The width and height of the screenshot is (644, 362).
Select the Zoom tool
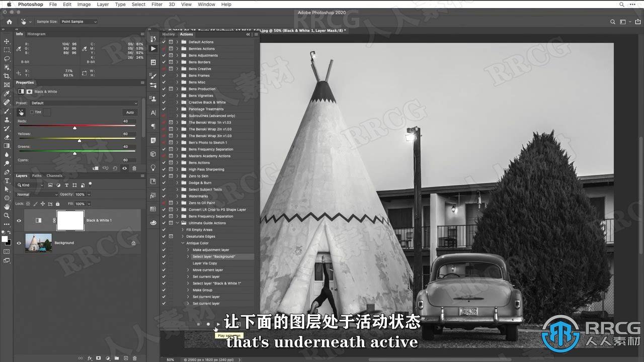click(x=7, y=215)
